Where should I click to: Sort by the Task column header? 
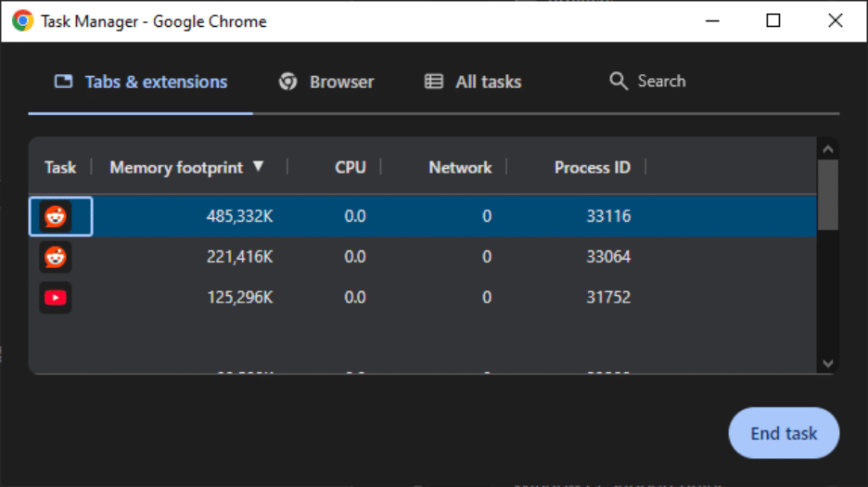click(59, 168)
